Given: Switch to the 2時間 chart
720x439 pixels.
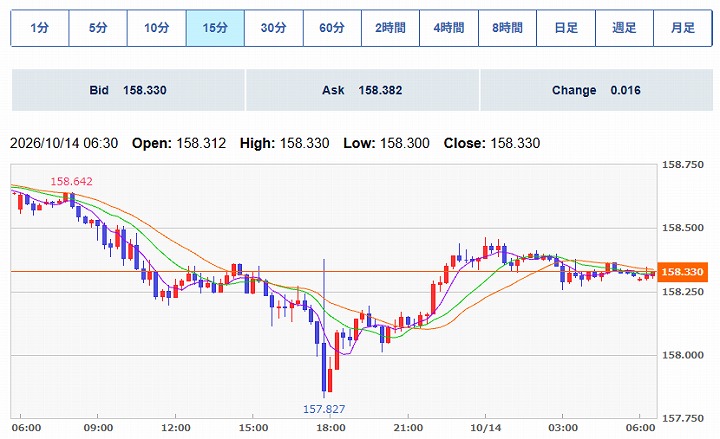Looking at the screenshot, I should (390, 28).
